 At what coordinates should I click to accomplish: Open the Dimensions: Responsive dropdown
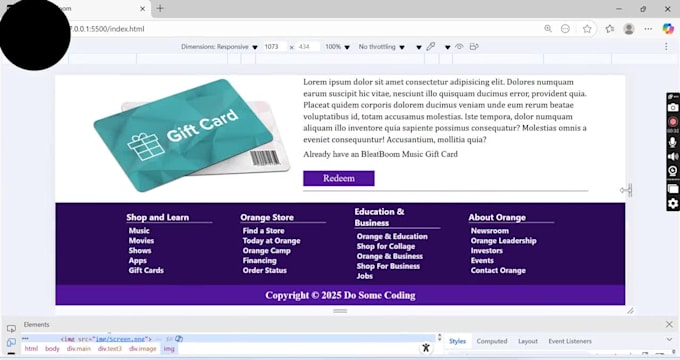click(219, 47)
